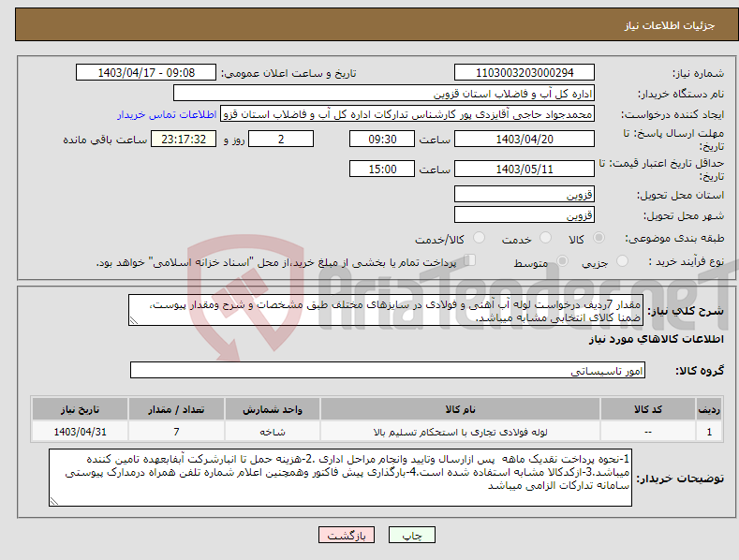
Task: Click the need date cell 1403/04/31
Action: point(81,432)
